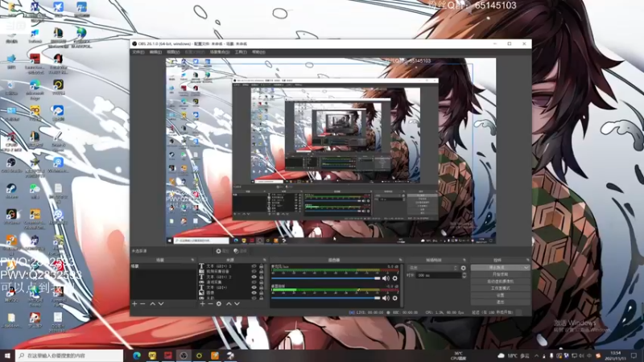Move the scene down with the down arrow in the 场景 panel
Image resolution: width=644 pixels, height=362 pixels.
click(161, 304)
